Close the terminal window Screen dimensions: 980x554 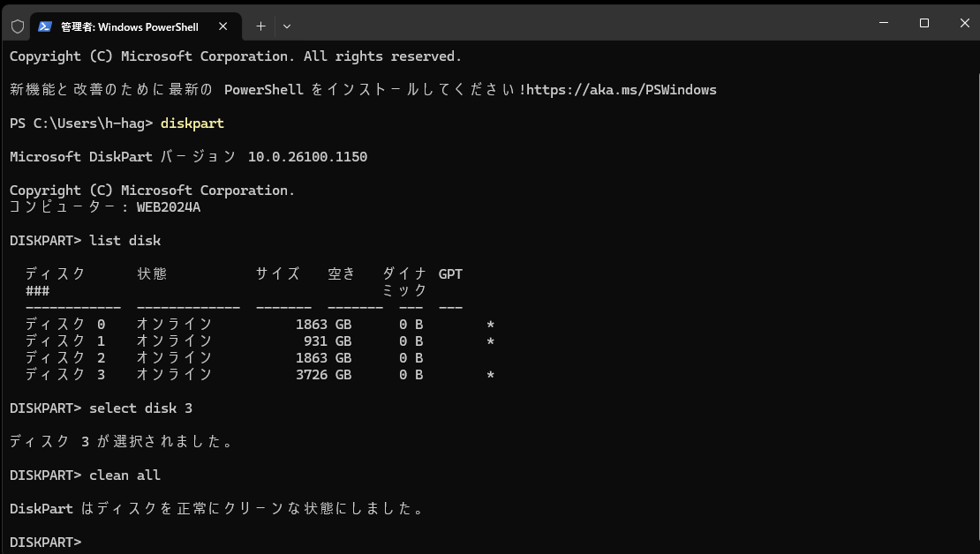tap(964, 22)
